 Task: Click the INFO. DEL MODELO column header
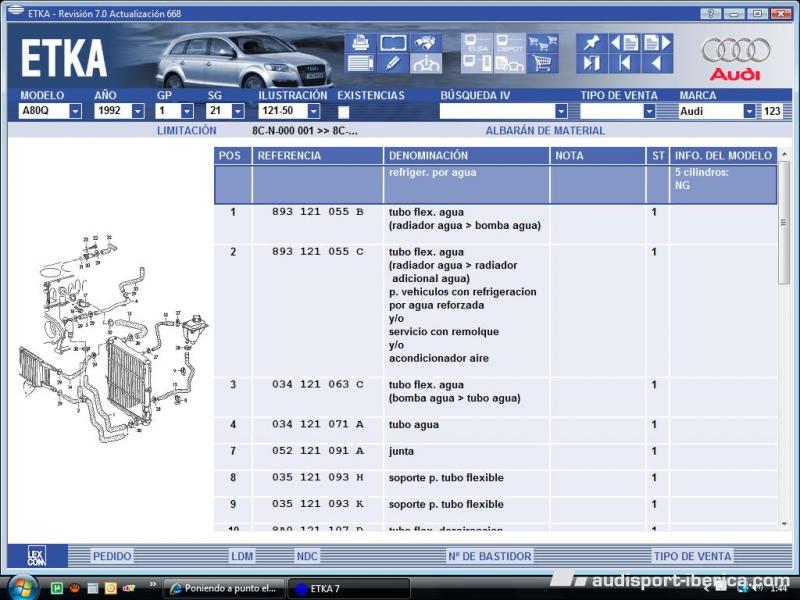point(723,156)
